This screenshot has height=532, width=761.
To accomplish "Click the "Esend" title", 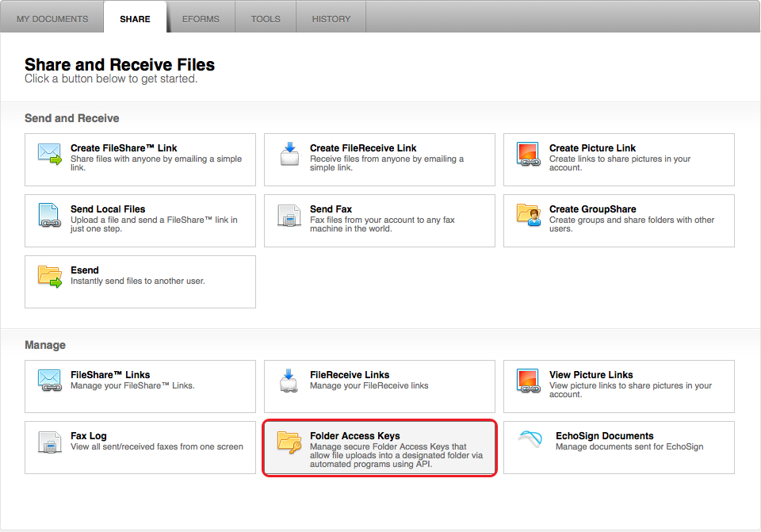I will pyautogui.click(x=85, y=270).
